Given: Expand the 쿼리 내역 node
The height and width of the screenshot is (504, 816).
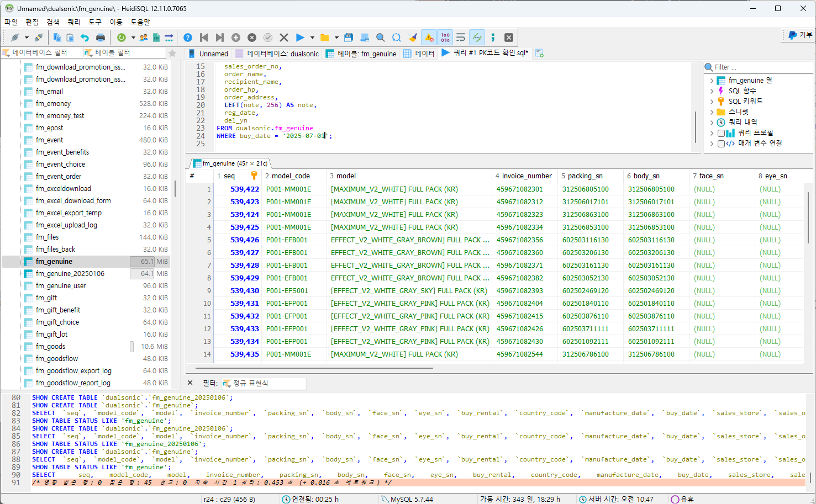Looking at the screenshot, I should tap(712, 123).
